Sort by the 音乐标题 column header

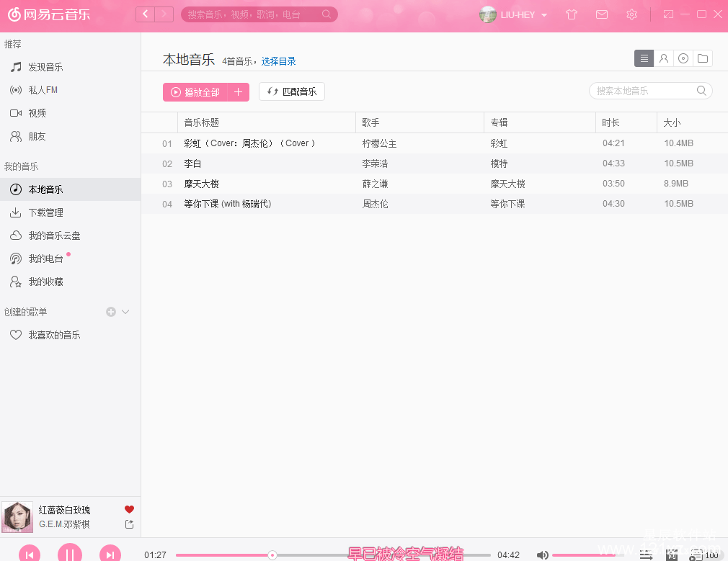pyautogui.click(x=267, y=122)
